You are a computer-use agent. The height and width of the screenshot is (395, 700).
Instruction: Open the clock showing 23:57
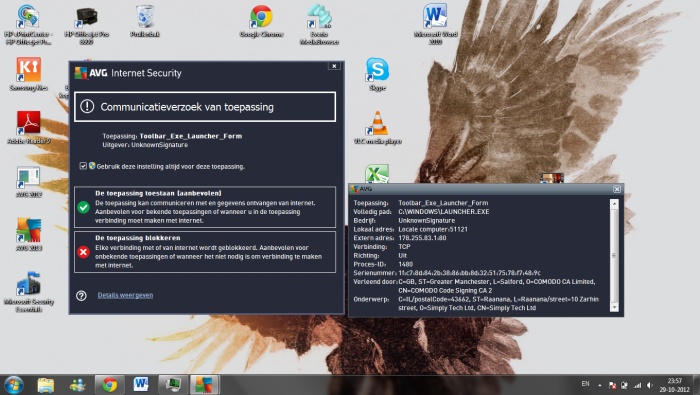(x=675, y=385)
